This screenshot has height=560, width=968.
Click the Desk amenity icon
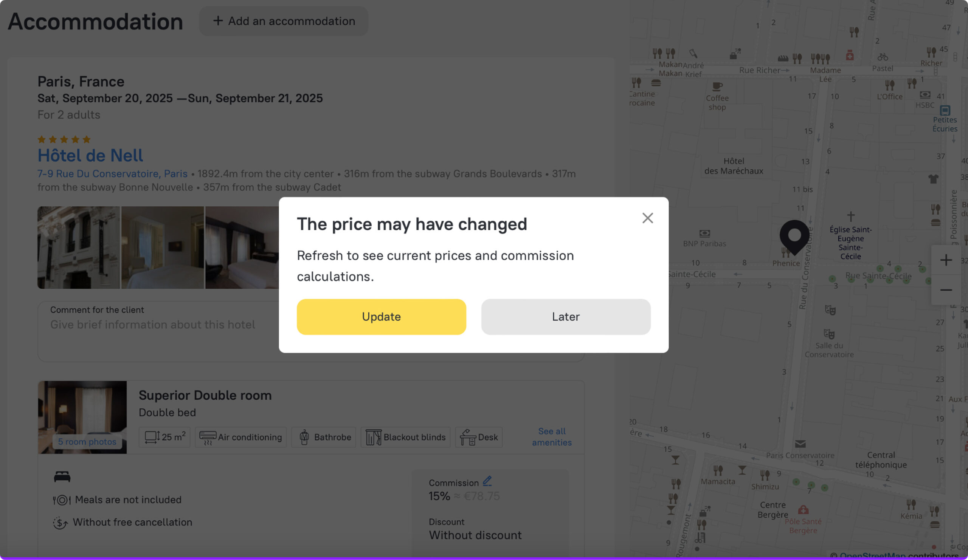[x=467, y=437]
